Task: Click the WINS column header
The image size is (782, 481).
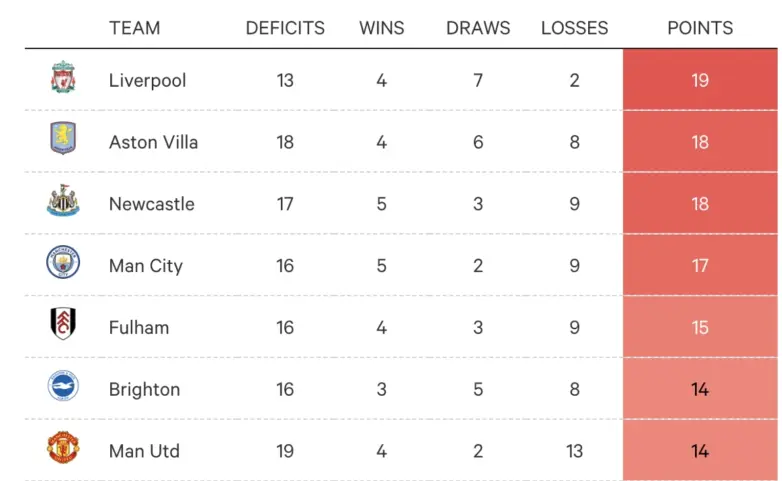Action: click(x=381, y=28)
